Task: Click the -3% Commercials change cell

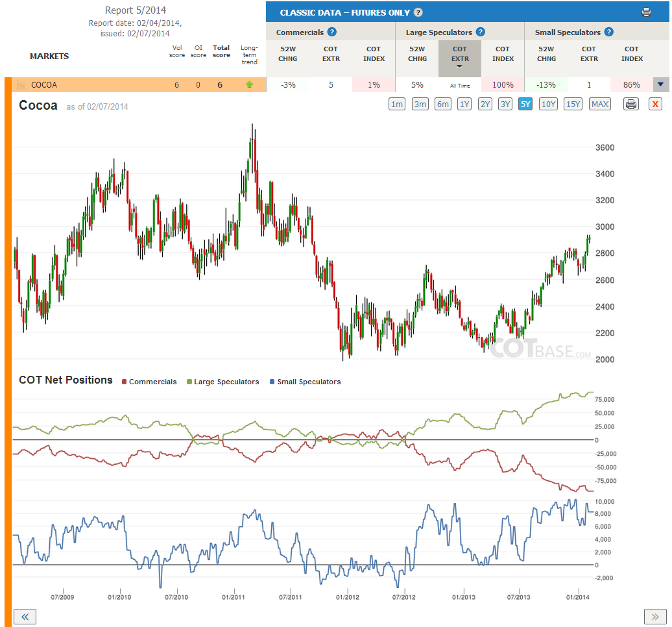Action: click(x=288, y=85)
